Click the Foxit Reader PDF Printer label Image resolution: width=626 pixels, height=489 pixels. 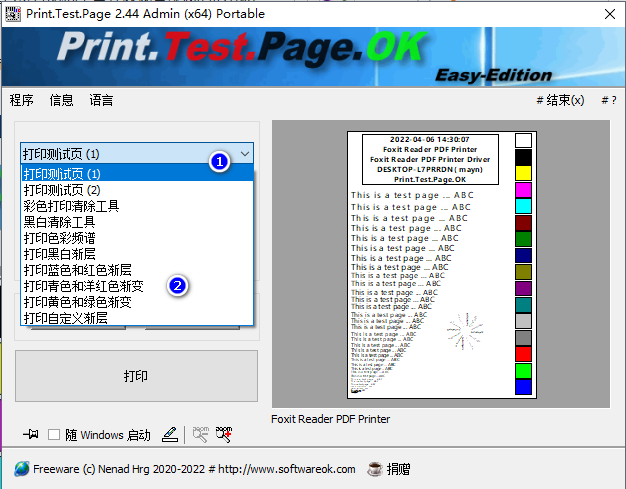(330, 419)
